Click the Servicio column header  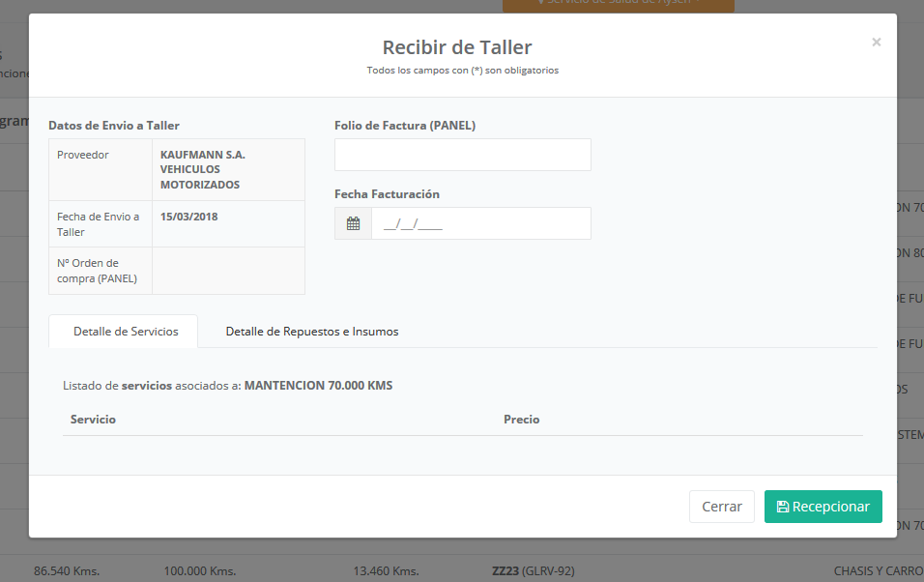[93, 420]
